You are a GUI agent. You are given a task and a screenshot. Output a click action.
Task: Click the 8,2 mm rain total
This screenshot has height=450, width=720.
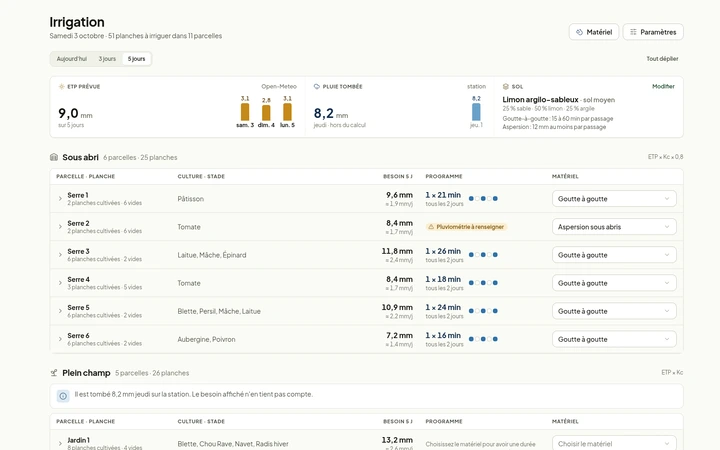tap(331, 113)
